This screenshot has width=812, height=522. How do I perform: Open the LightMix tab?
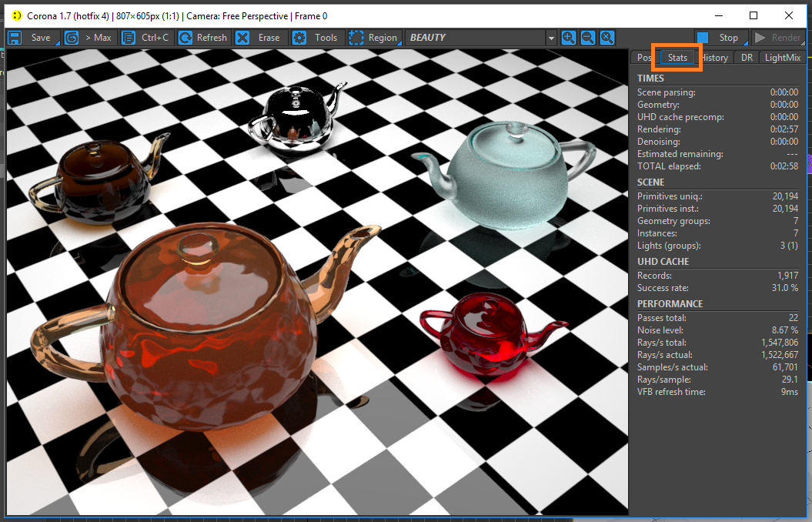[782, 58]
